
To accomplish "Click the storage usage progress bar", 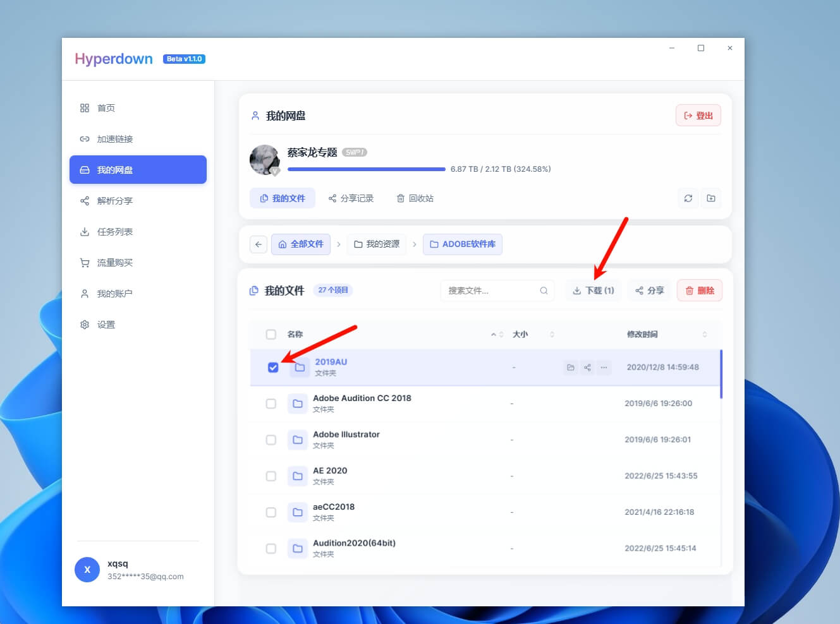I will pos(365,169).
